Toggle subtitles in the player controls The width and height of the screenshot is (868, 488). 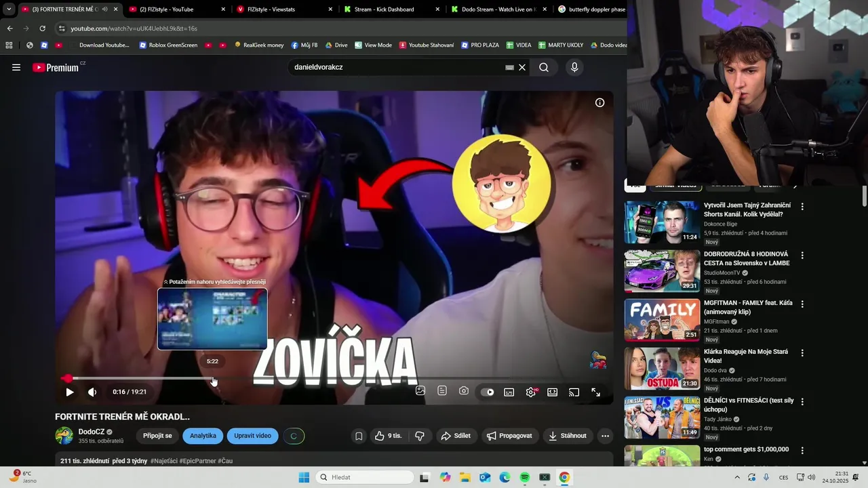point(509,392)
